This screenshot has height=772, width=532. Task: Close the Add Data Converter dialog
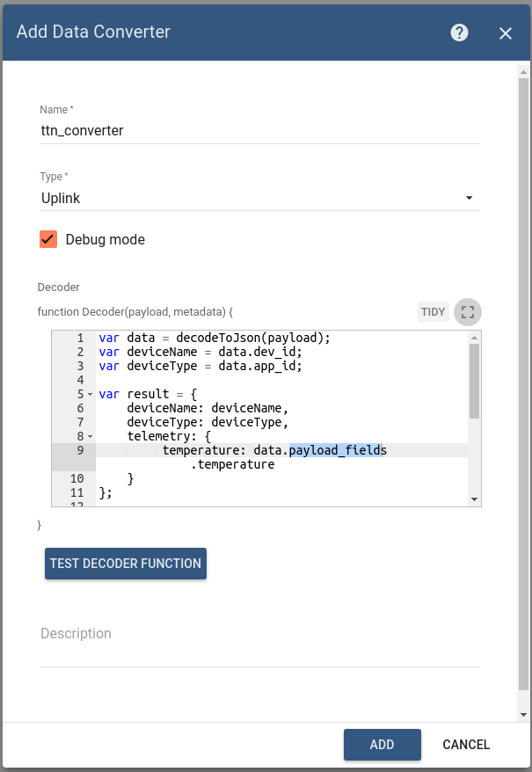click(x=506, y=33)
